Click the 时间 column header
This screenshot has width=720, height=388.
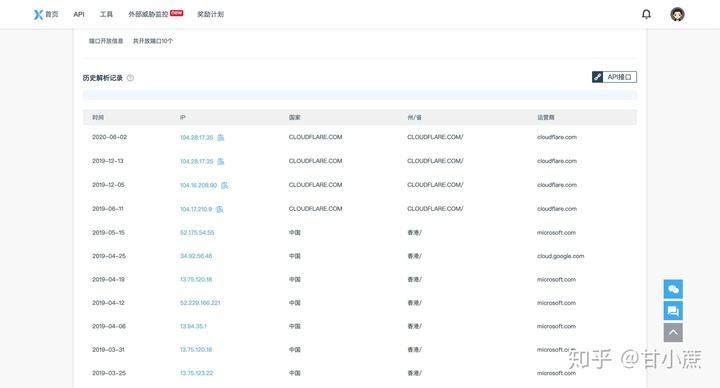(98, 118)
